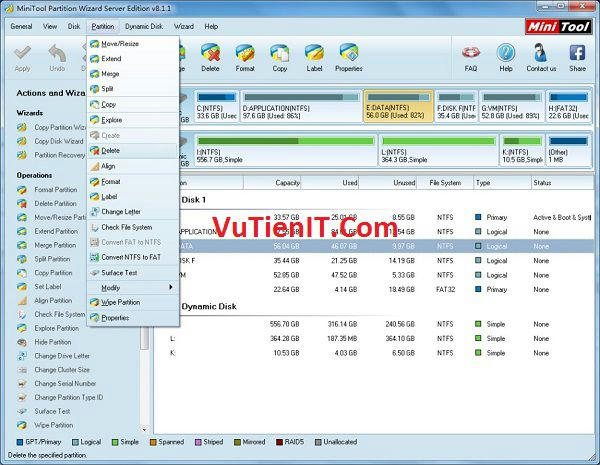Open the FAQ lifebuoy icon
The height and width of the screenshot is (465, 600).
pos(471,53)
